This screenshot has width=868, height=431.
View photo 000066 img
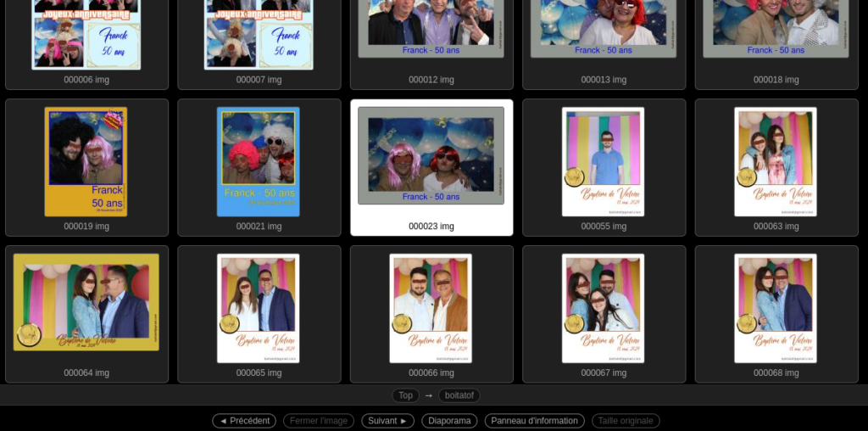[x=431, y=308]
